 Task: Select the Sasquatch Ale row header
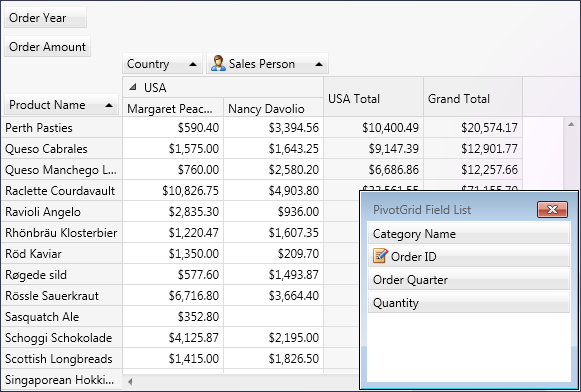(62, 316)
